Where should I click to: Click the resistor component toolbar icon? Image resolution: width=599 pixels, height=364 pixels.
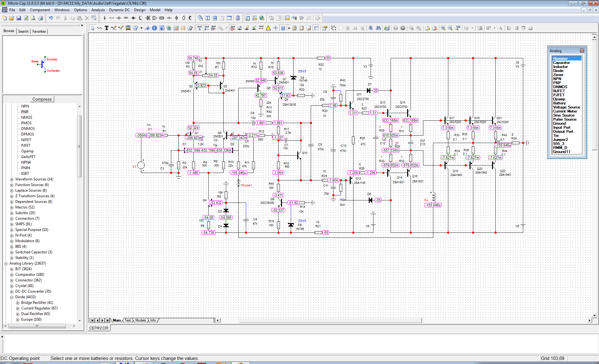click(112, 18)
